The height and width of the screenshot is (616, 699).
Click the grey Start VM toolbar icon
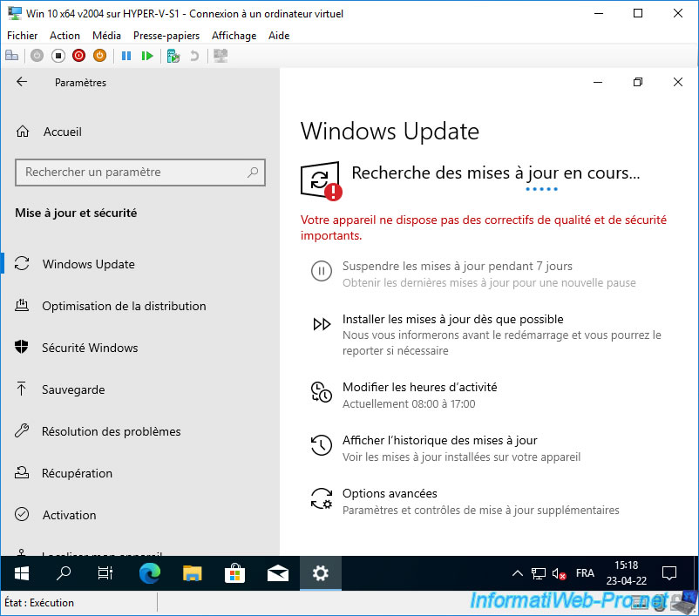37,56
